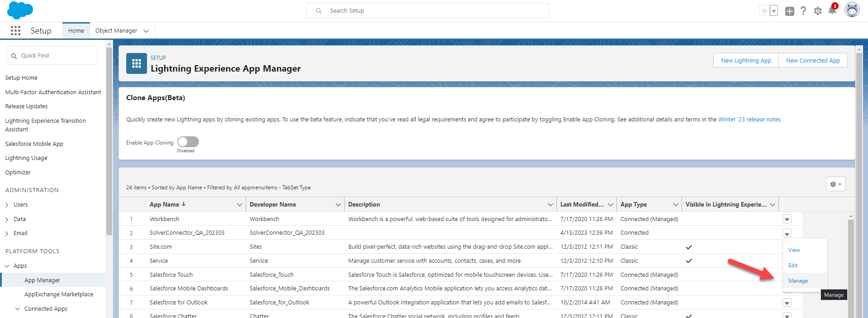Viewport: 868px width, 318px height.
Task: Open the Setup gear menu
Action: (x=817, y=11)
